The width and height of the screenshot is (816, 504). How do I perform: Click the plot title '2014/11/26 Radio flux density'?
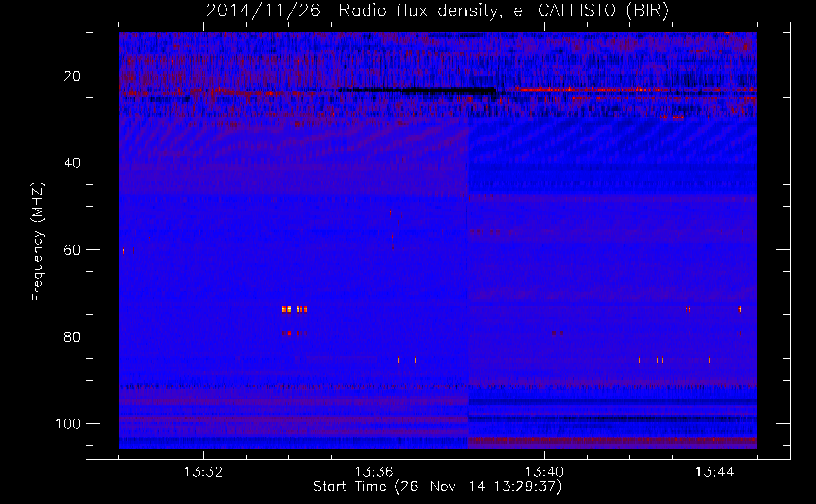[437, 11]
